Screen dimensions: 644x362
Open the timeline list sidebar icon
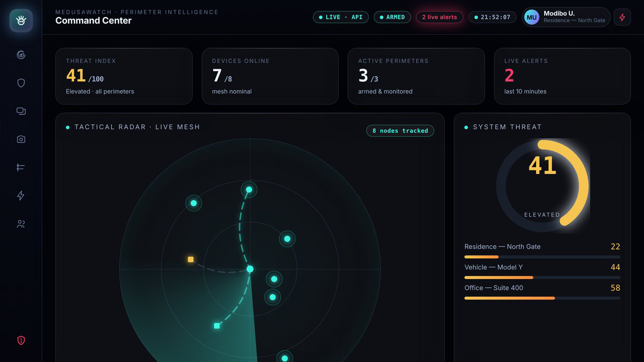pos(21,167)
